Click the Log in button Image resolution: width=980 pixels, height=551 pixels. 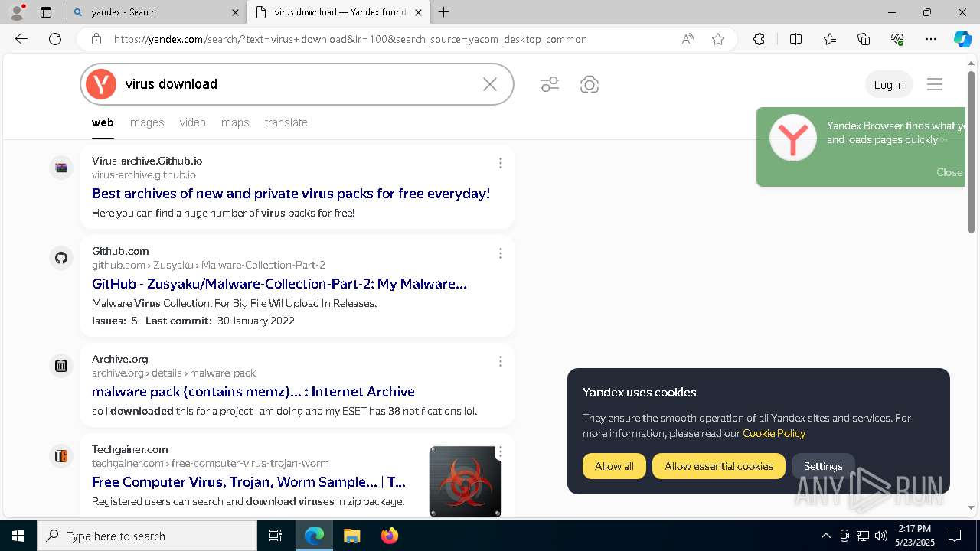point(889,85)
